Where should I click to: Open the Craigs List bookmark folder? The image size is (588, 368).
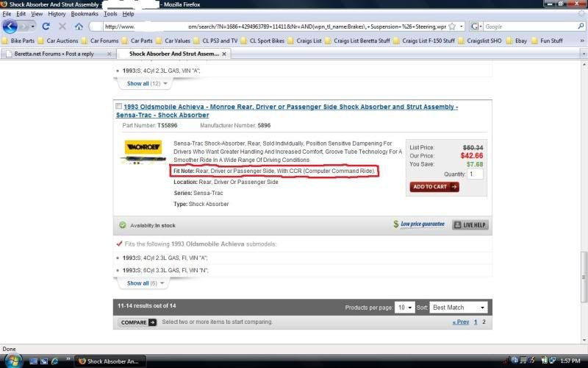(305, 40)
